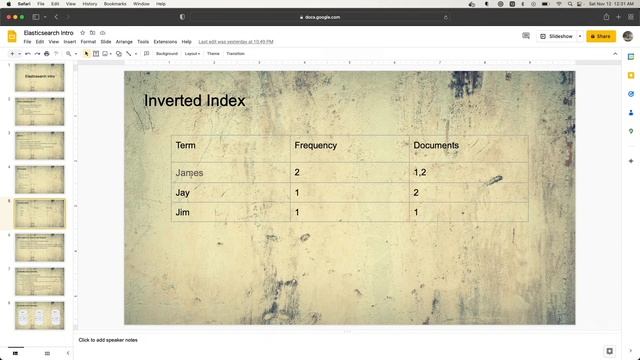The height and width of the screenshot is (360, 640).
Task: Open the Tools menu
Action: [143, 42]
